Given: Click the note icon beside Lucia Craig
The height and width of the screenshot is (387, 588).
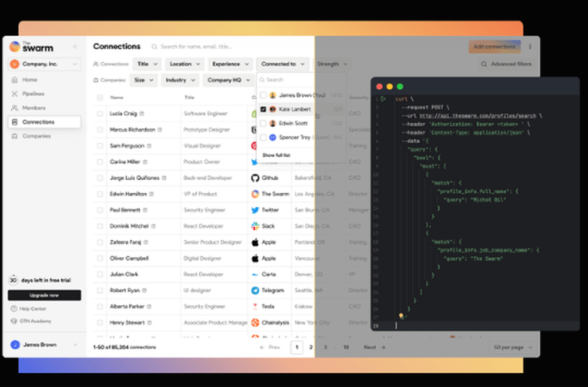Looking at the screenshot, I should click(142, 113).
